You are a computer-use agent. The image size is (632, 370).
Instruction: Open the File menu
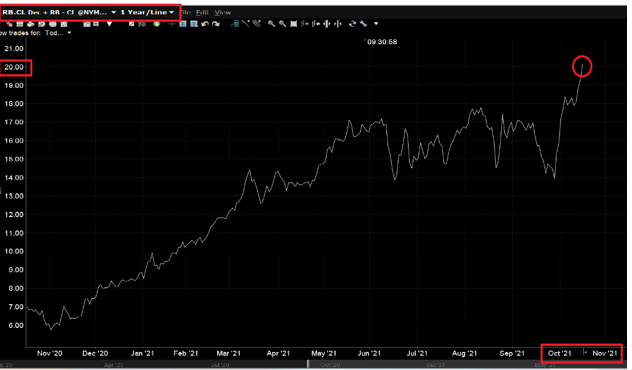[x=185, y=12]
